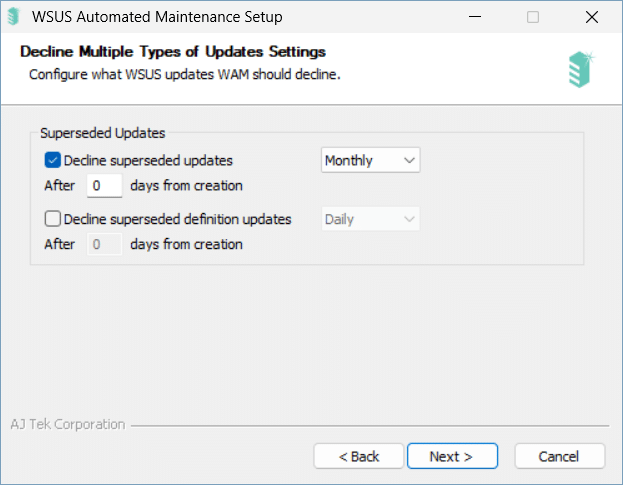The height and width of the screenshot is (485, 623).
Task: Click days field under superseded definition updates
Action: [104, 244]
